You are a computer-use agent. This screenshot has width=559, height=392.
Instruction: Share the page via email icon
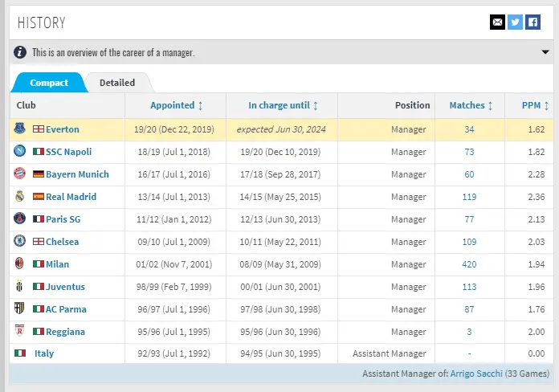pyautogui.click(x=497, y=22)
